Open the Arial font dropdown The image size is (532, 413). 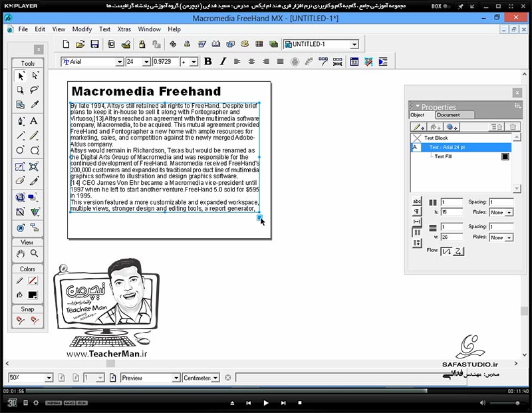click(119, 62)
